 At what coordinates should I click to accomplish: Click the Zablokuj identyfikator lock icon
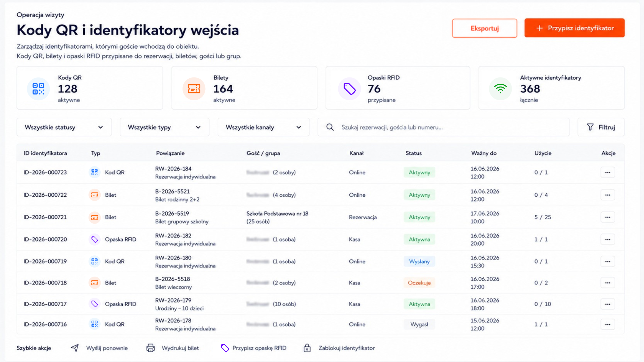coord(307,348)
